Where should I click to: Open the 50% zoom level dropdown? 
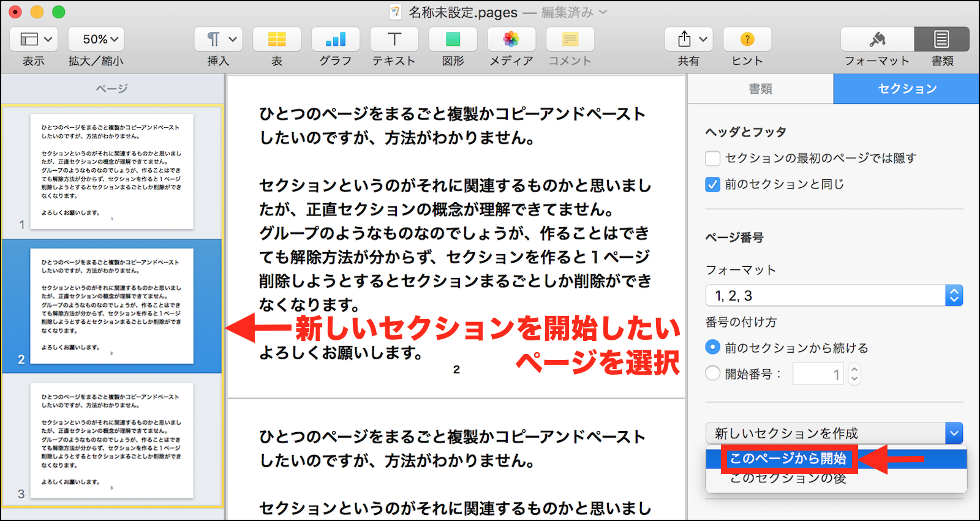96,39
